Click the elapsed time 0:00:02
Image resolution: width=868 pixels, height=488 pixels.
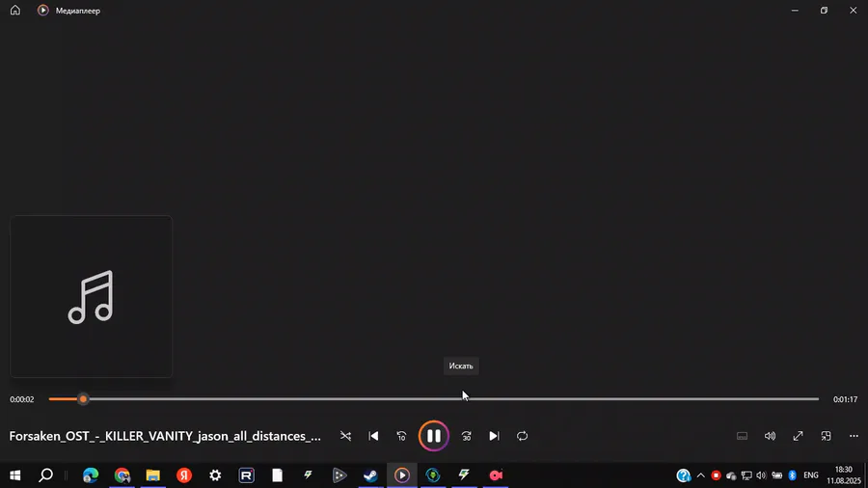click(21, 399)
